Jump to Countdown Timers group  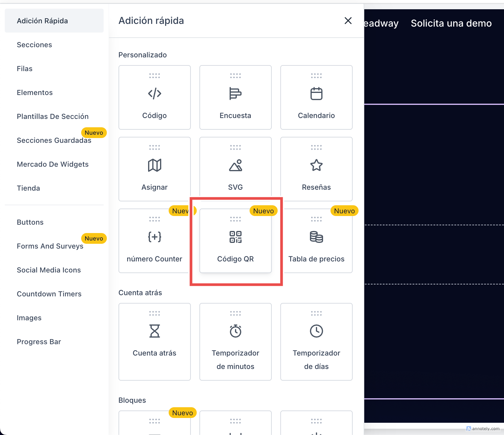click(x=49, y=294)
